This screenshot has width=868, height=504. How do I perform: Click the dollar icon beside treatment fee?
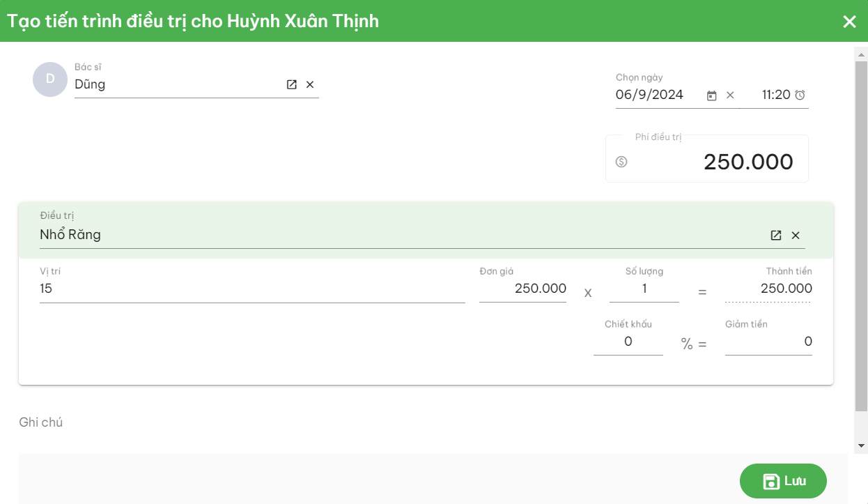point(621,162)
